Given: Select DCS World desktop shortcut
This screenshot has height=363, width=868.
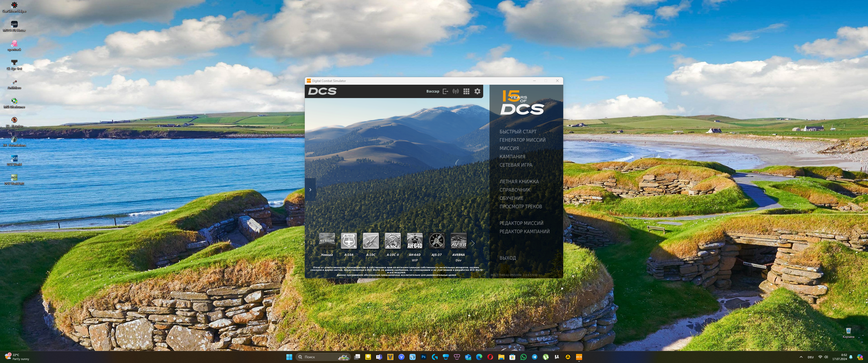Looking at the screenshot, I should [14, 161].
